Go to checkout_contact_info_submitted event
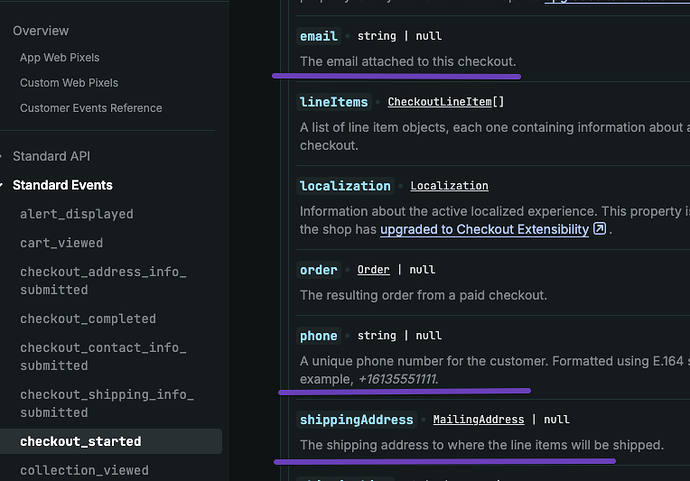This screenshot has height=481, width=690. (x=102, y=357)
